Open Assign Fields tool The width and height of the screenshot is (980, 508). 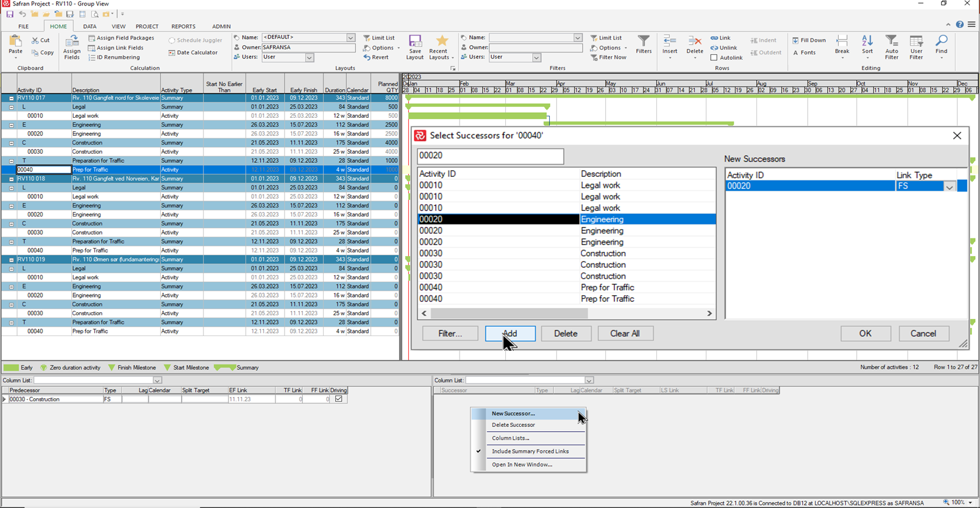[x=72, y=48]
